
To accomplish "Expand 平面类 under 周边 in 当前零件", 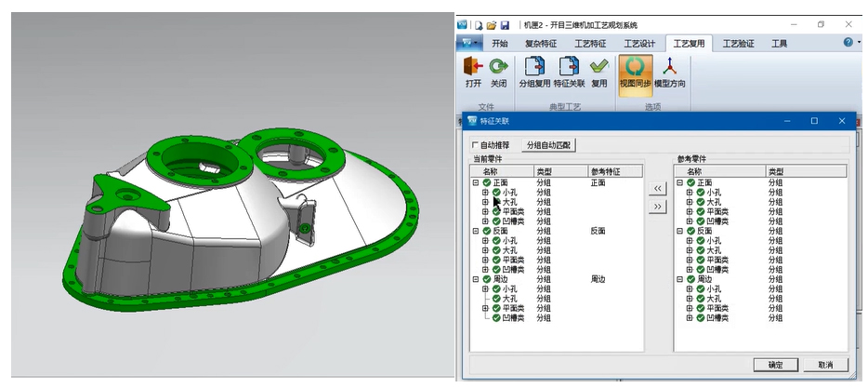I will (x=485, y=308).
